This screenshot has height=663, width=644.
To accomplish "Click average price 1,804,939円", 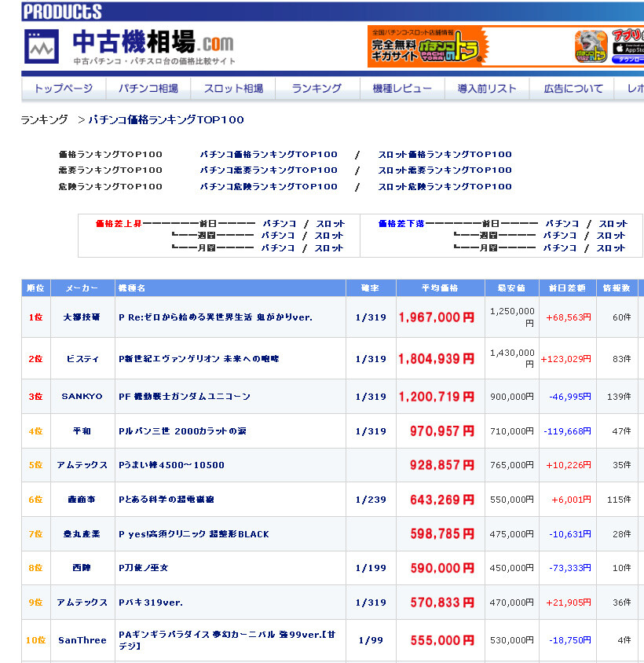I will click(437, 359).
